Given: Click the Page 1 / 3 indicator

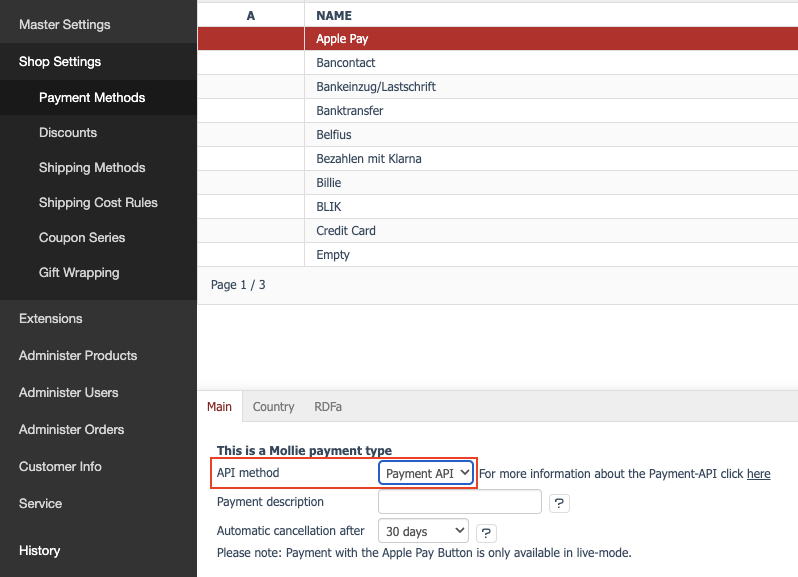Looking at the screenshot, I should (x=238, y=284).
